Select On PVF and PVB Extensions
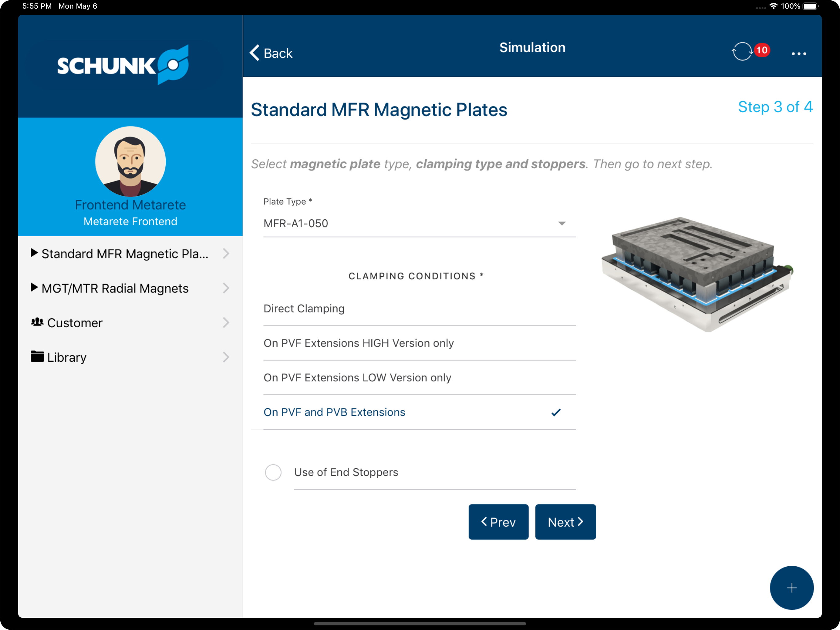The width and height of the screenshot is (840, 630). tap(420, 412)
